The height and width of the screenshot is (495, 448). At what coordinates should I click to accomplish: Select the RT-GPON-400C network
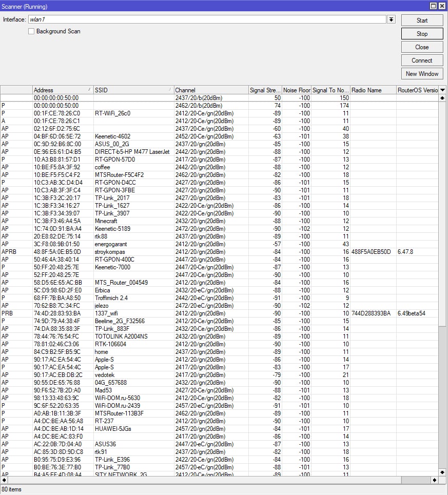click(x=219, y=260)
